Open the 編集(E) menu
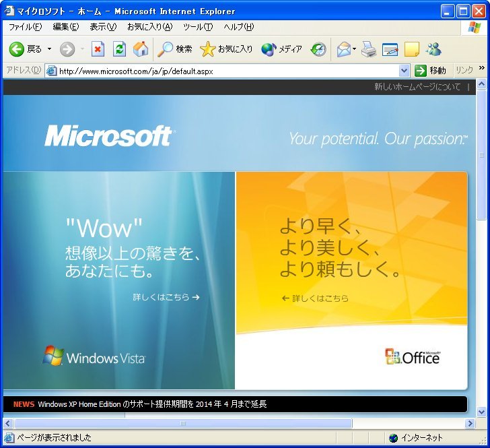The image size is (490, 448). [x=66, y=27]
